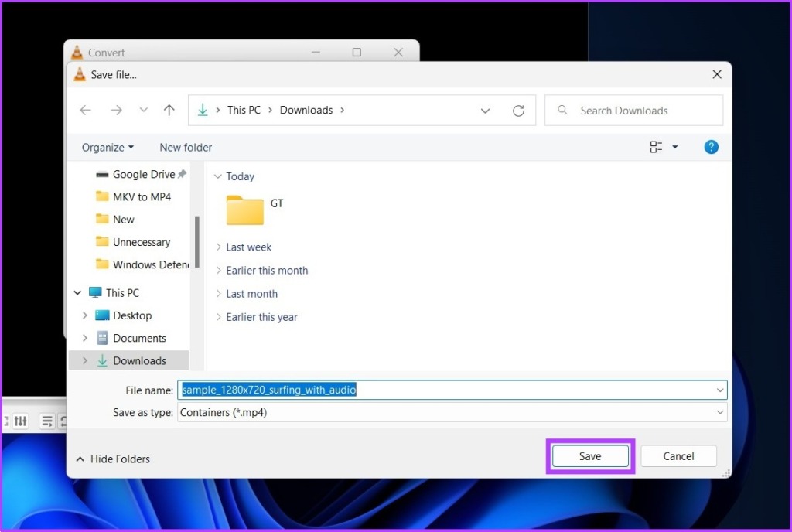The image size is (792, 532).
Task: Click the Downloads arrow icon in address bar
Action: (203, 110)
